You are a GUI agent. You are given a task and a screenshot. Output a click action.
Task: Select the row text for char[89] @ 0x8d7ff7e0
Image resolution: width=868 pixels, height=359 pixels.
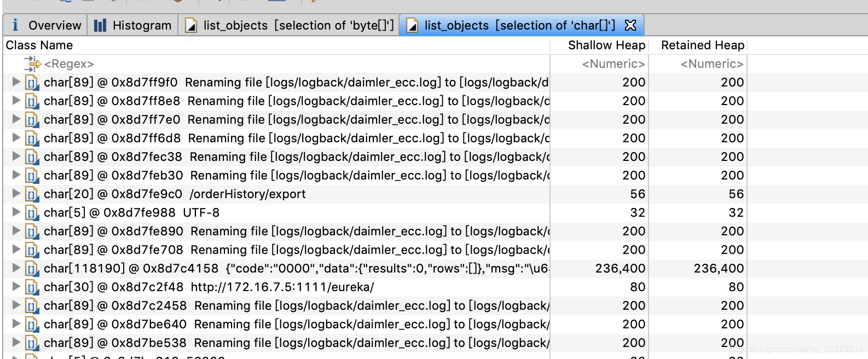pos(297,120)
